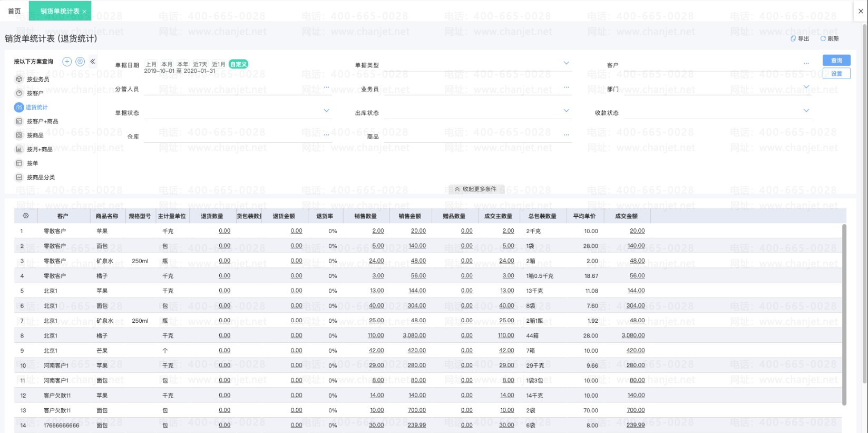
Task: Open sales quantity 110.00 link row 8
Action: pyautogui.click(x=376, y=335)
